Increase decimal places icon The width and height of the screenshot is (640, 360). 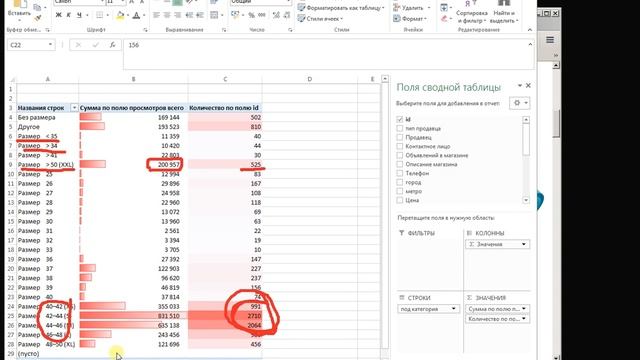[276, 15]
